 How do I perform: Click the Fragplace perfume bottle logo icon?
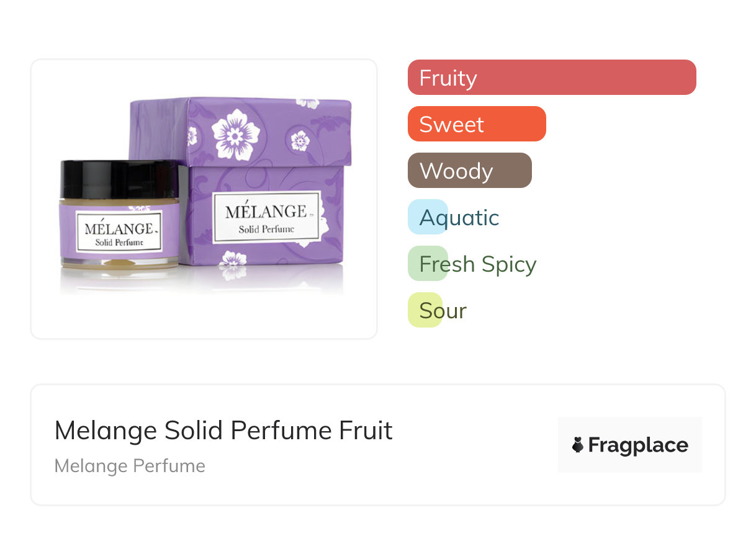[578, 445]
